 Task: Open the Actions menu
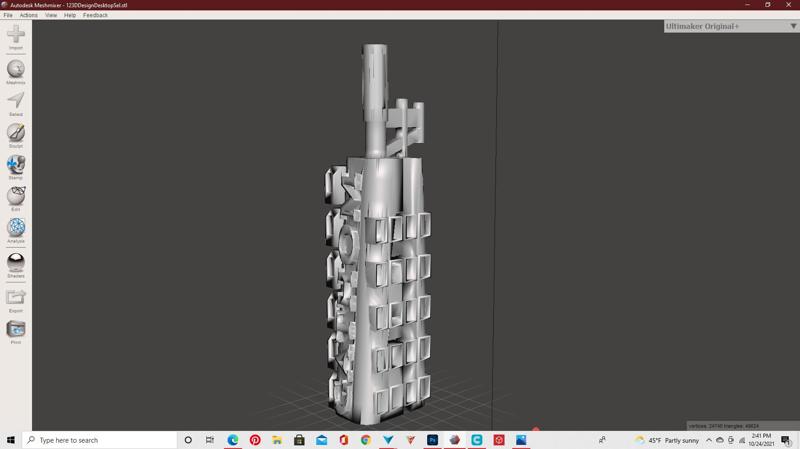[29, 15]
